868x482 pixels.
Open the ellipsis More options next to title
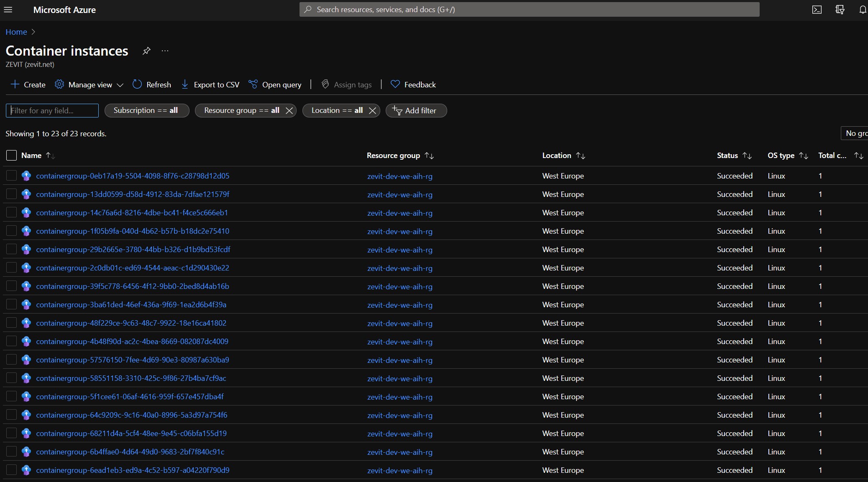click(165, 51)
